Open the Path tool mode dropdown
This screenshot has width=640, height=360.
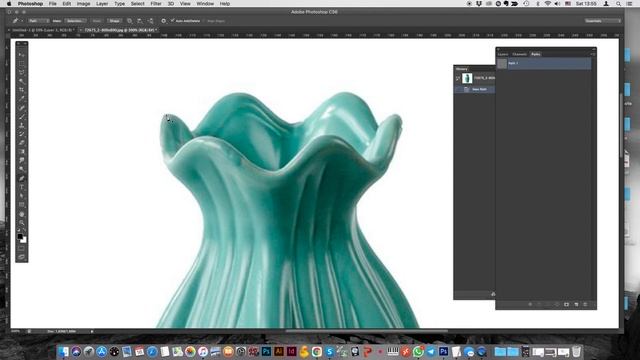point(38,21)
